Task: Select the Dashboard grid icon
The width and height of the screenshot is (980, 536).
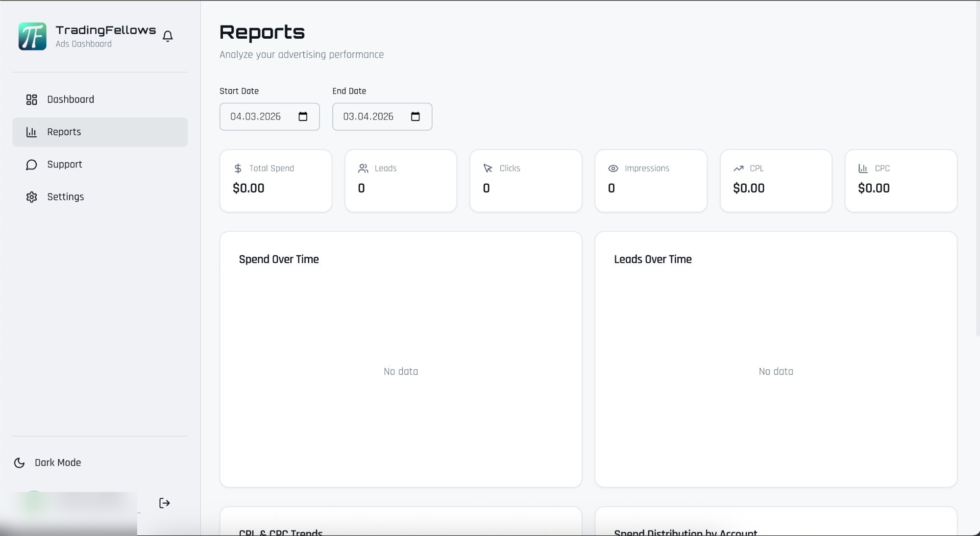Action: [31, 99]
